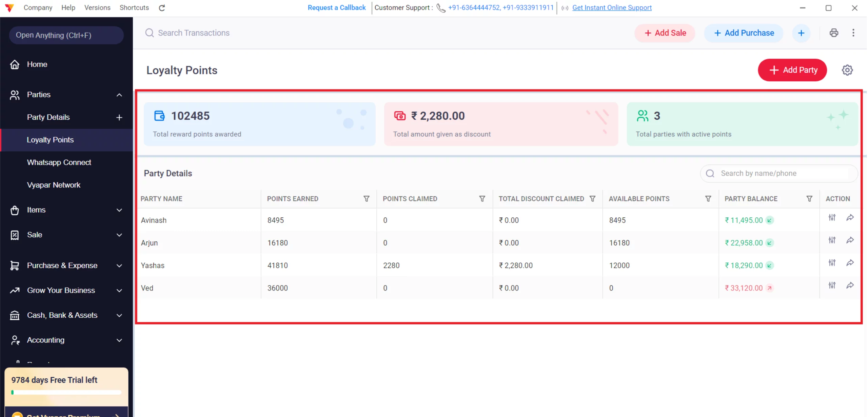
Task: Click the blue plus quick-add button
Action: click(x=801, y=33)
